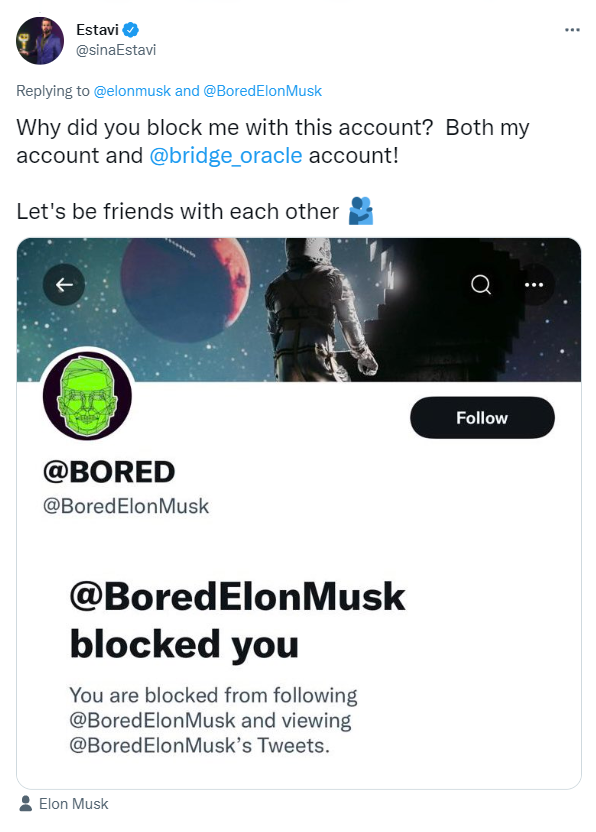Screen dimensions: 596x832
Task: Click the back arrow on the profile banner
Action: (x=64, y=285)
